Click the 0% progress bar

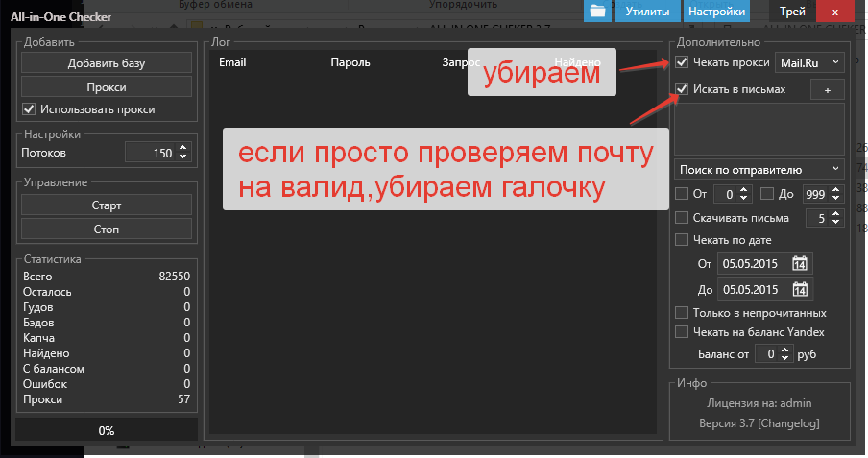(x=107, y=430)
